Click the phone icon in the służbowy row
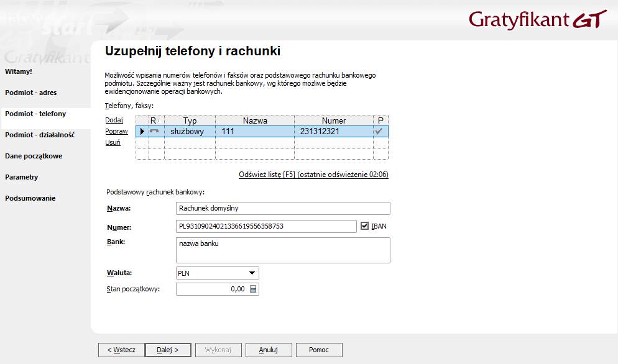 coord(154,131)
